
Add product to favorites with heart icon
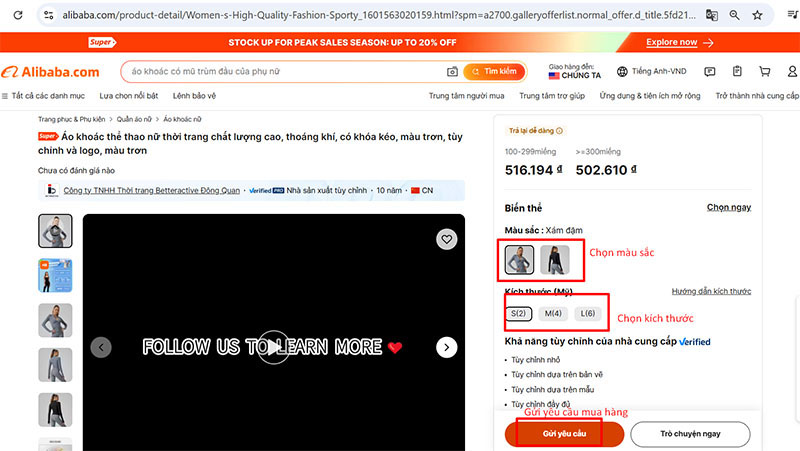446,239
